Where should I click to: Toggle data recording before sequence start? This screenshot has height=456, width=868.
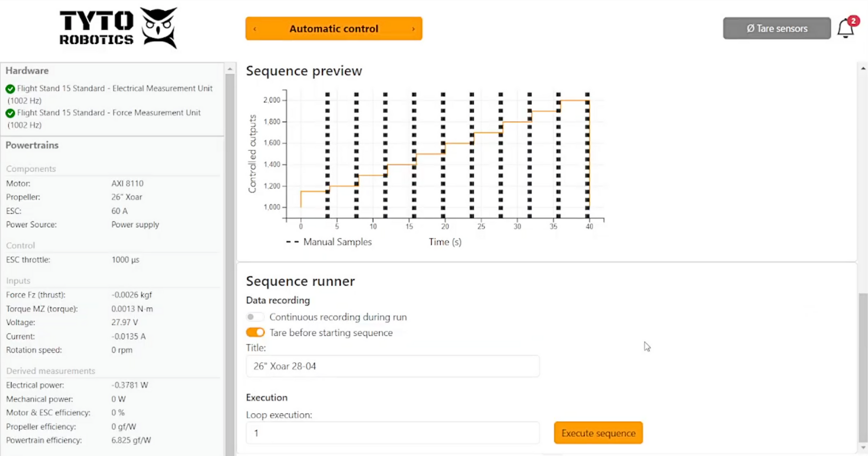click(255, 332)
